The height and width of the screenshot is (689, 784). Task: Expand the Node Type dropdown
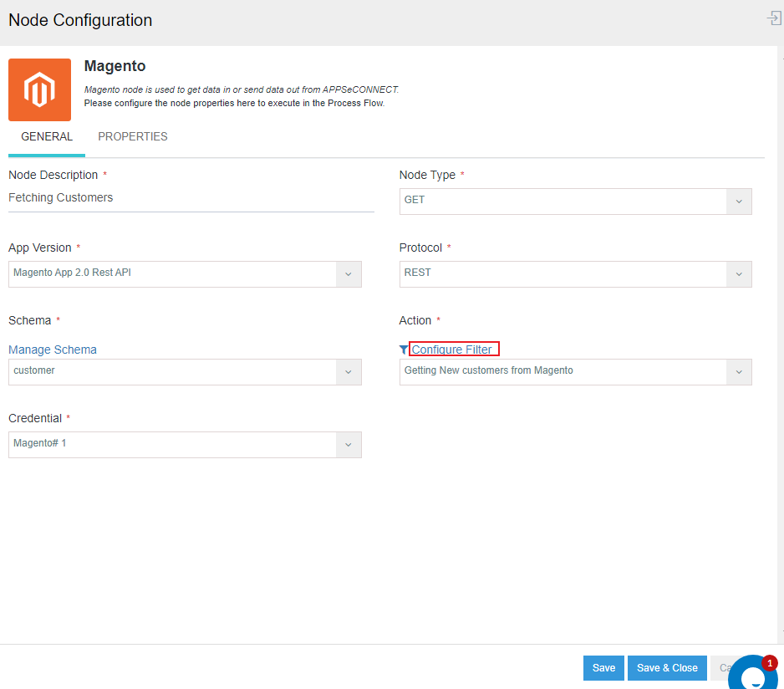[x=738, y=202]
